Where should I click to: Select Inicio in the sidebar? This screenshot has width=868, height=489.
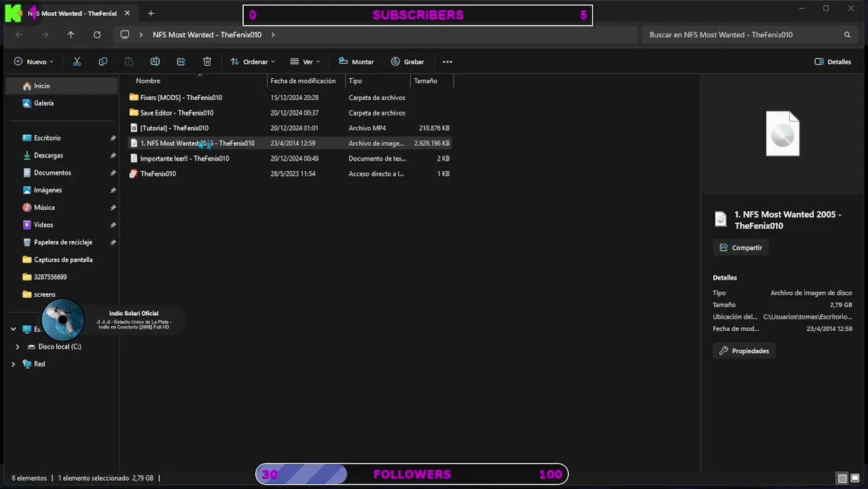click(x=61, y=86)
